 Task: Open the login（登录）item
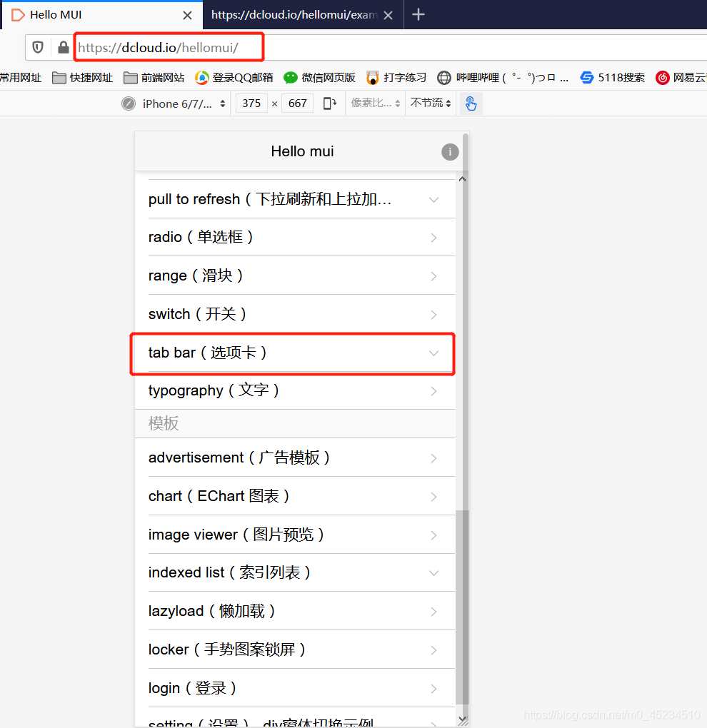click(295, 689)
